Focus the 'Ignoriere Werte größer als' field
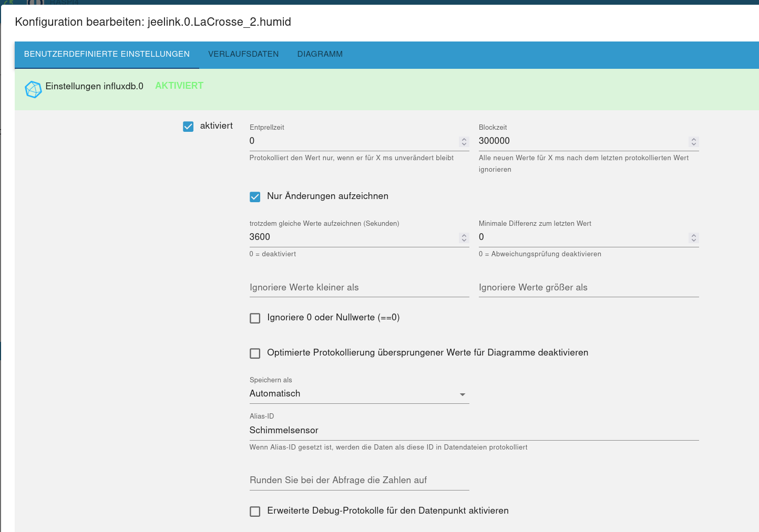The width and height of the screenshot is (759, 532). (588, 288)
